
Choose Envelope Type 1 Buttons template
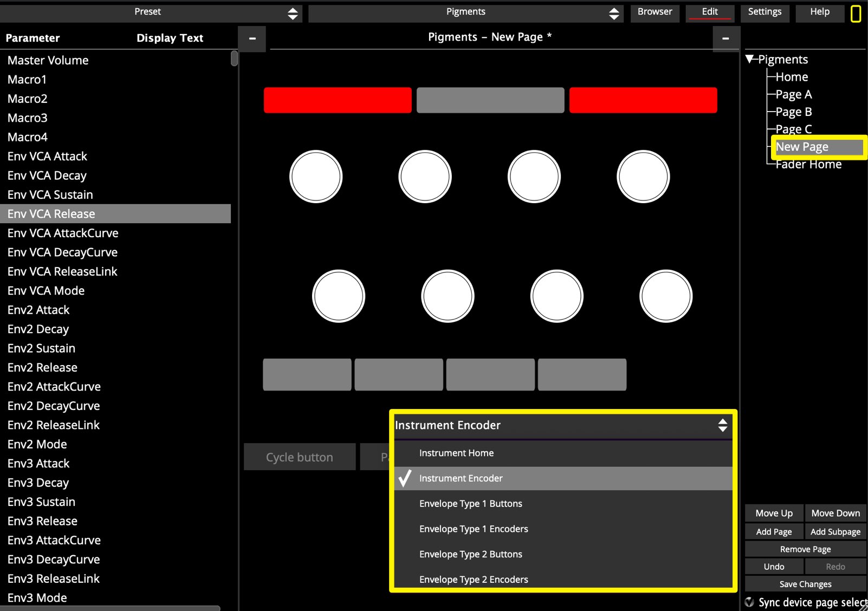pos(562,504)
